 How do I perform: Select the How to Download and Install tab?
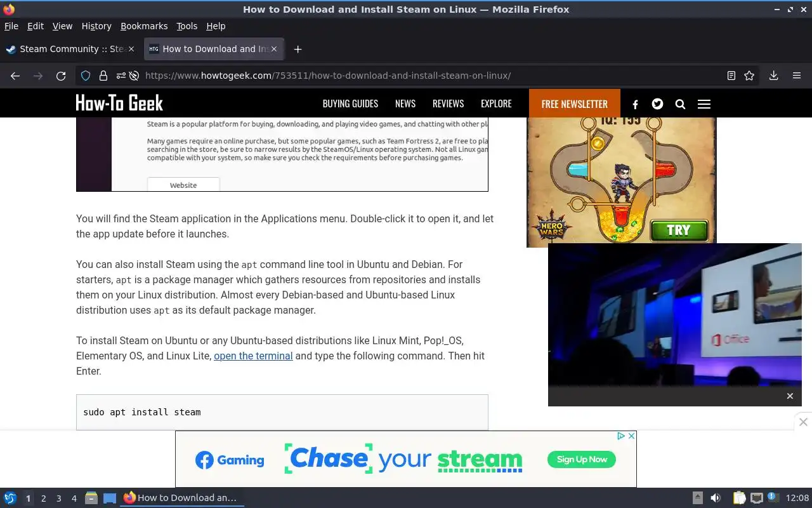click(x=213, y=49)
